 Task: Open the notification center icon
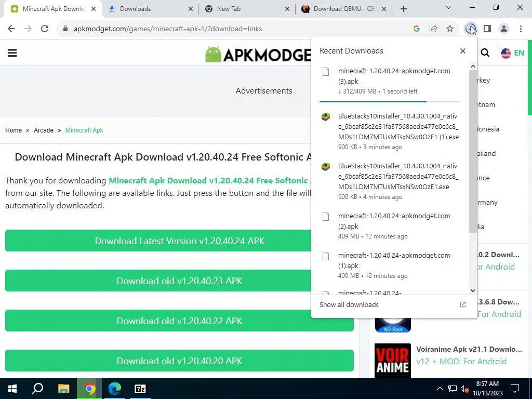[515, 389]
